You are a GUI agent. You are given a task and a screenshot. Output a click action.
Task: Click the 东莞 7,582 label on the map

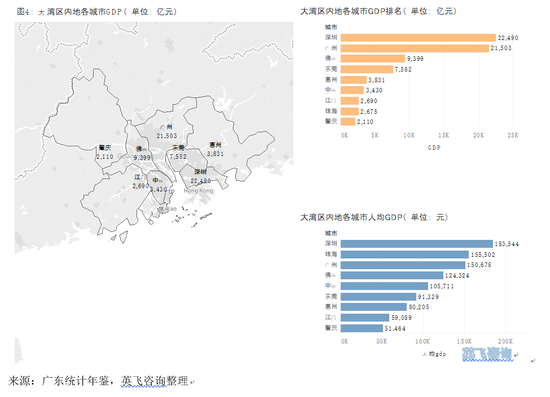[178, 152]
